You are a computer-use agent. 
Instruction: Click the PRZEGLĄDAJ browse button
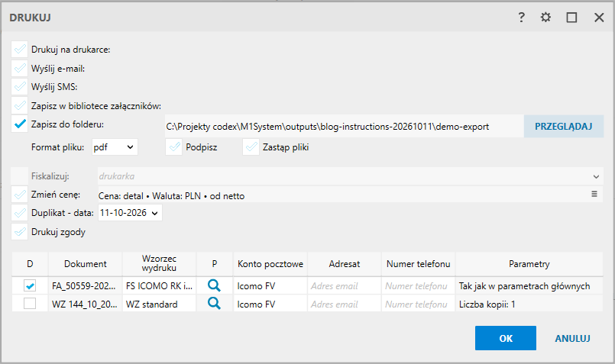[564, 126]
